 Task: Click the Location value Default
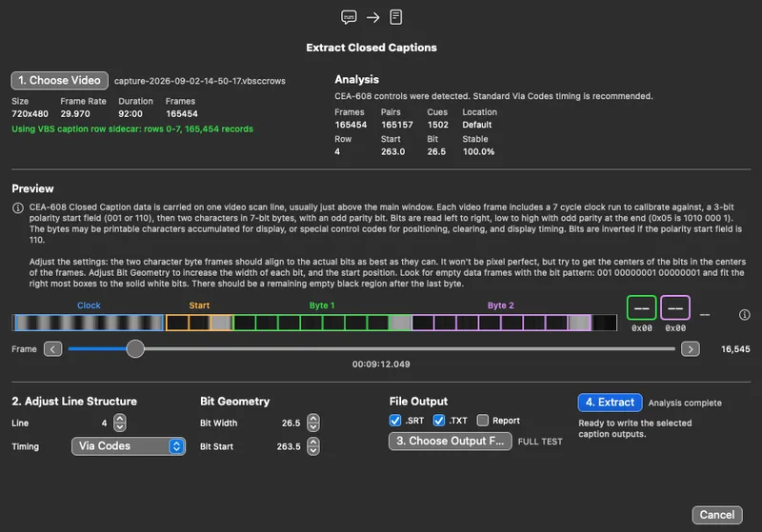click(477, 125)
